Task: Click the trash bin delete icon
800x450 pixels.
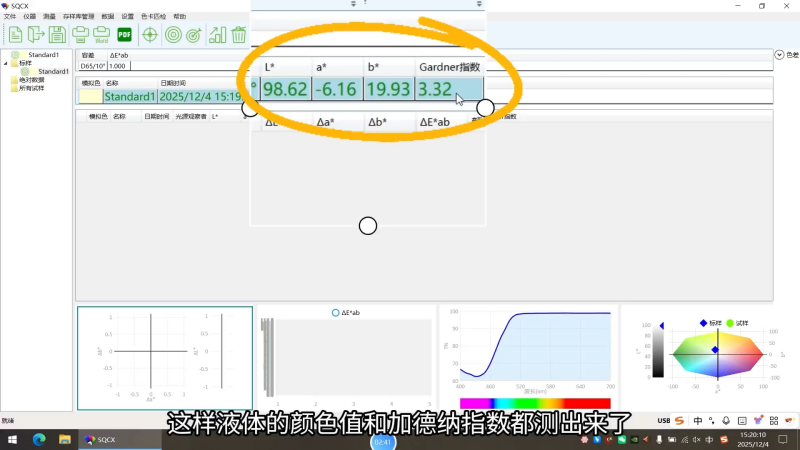Action: coord(239,35)
